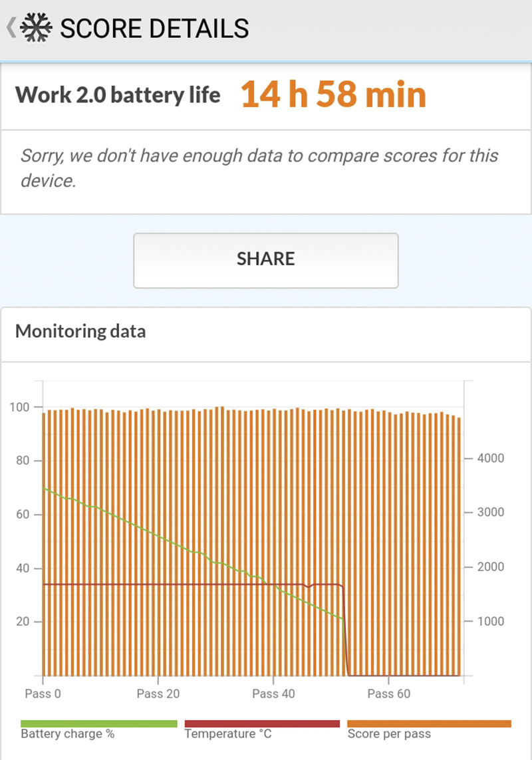Click the red Temperature legend swatch

click(x=262, y=723)
